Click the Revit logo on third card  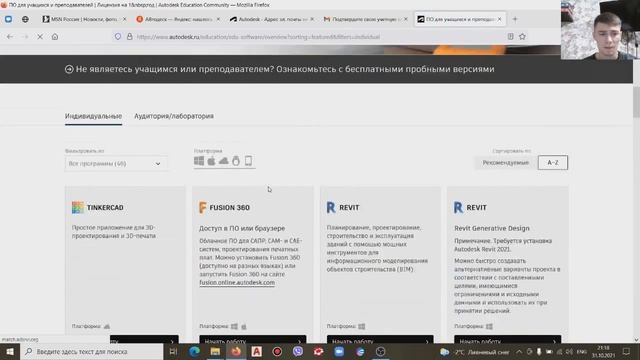[x=331, y=207]
